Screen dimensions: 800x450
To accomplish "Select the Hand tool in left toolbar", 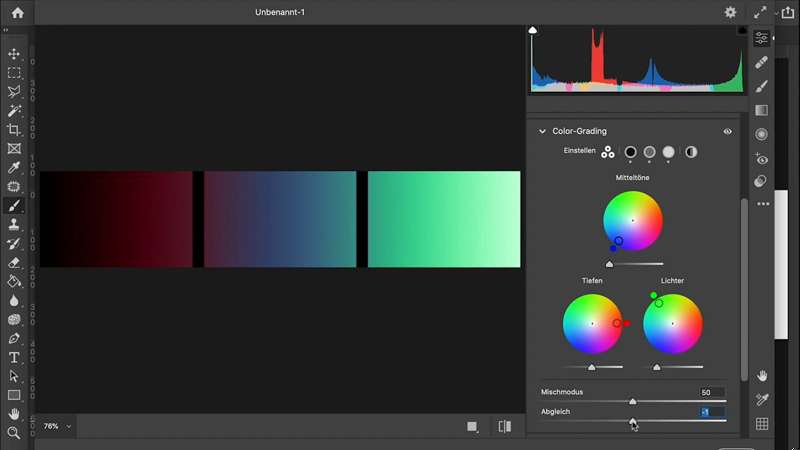I will click(x=14, y=414).
